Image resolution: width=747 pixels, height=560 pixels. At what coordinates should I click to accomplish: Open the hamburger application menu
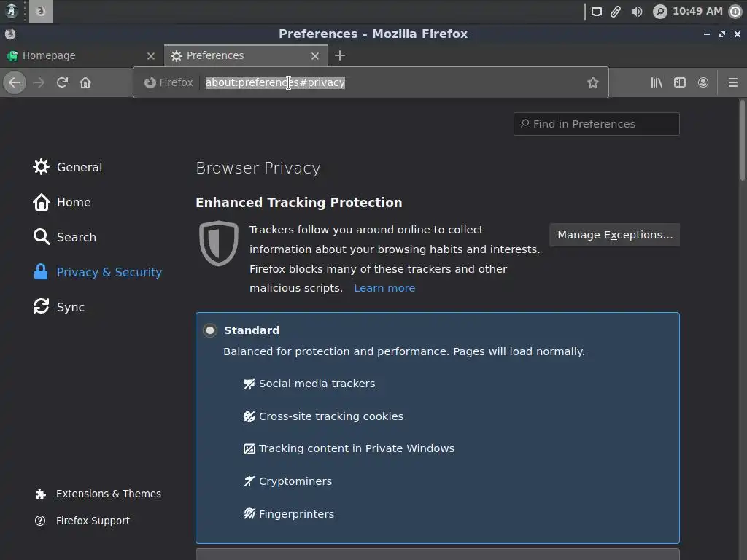click(733, 82)
